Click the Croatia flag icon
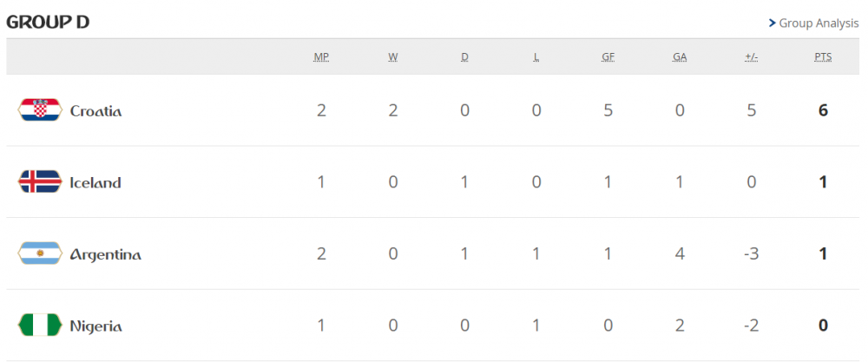 [x=39, y=110]
